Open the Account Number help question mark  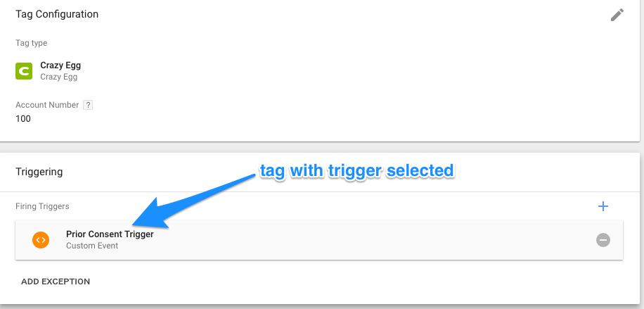tap(88, 105)
